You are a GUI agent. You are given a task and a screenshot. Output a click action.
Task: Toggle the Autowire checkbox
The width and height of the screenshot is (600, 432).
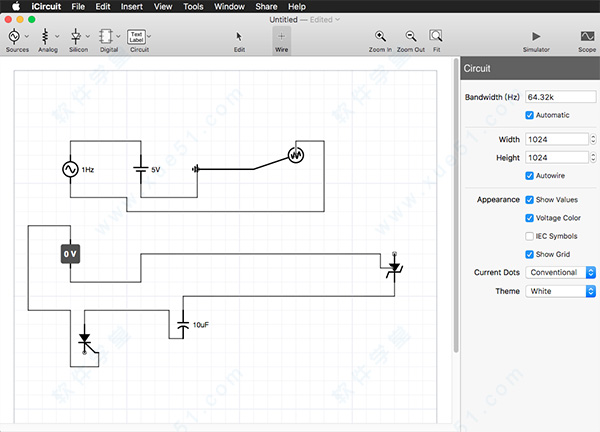tap(530, 176)
